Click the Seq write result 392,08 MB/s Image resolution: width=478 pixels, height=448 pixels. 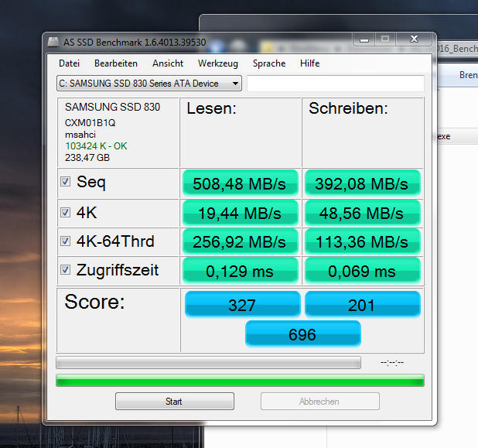coord(363,183)
